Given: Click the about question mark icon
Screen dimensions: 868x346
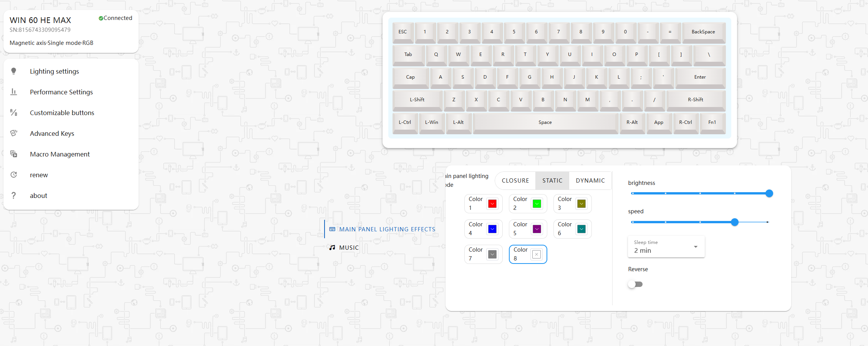Looking at the screenshot, I should click(x=14, y=195).
